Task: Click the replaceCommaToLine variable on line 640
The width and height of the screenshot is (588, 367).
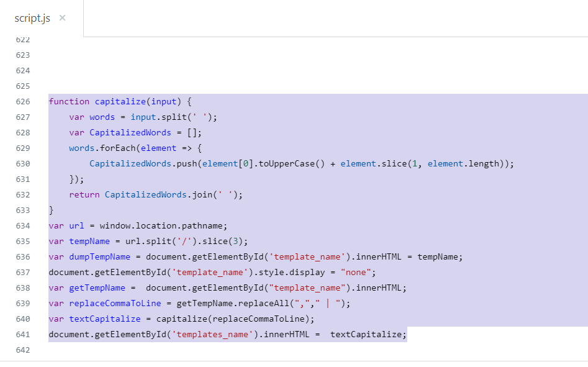Action: point(266,319)
